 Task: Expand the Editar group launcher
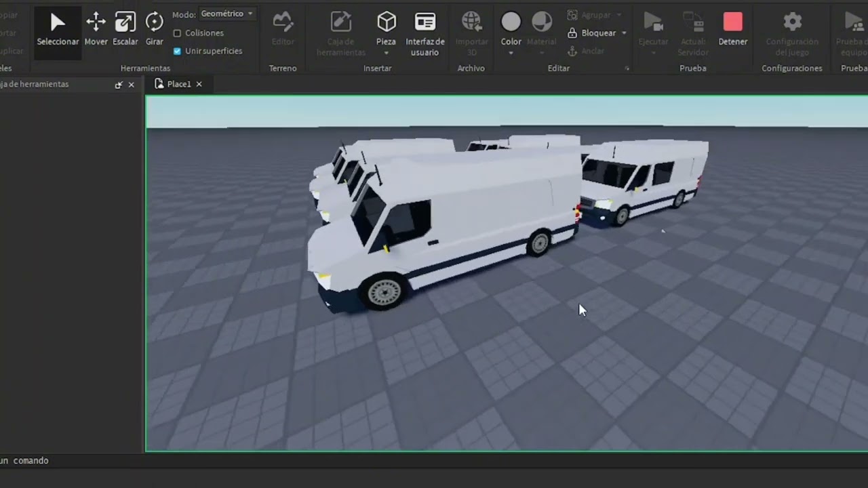[x=627, y=68]
